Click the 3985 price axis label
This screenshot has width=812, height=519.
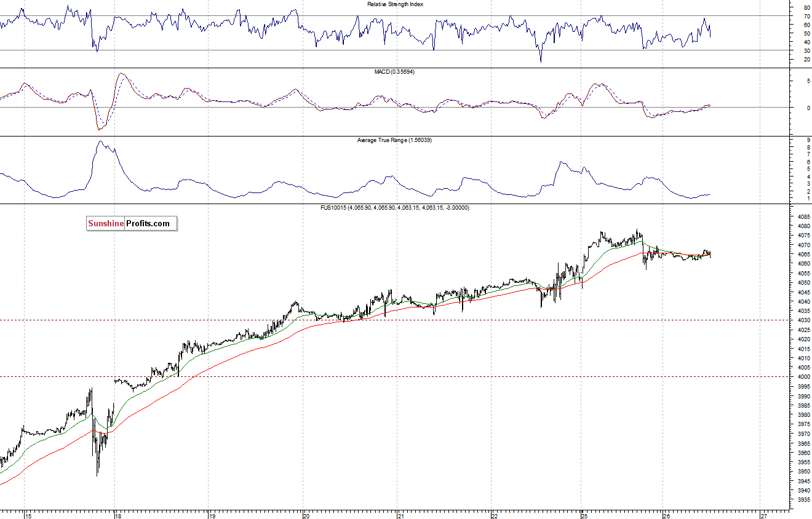(x=805, y=405)
